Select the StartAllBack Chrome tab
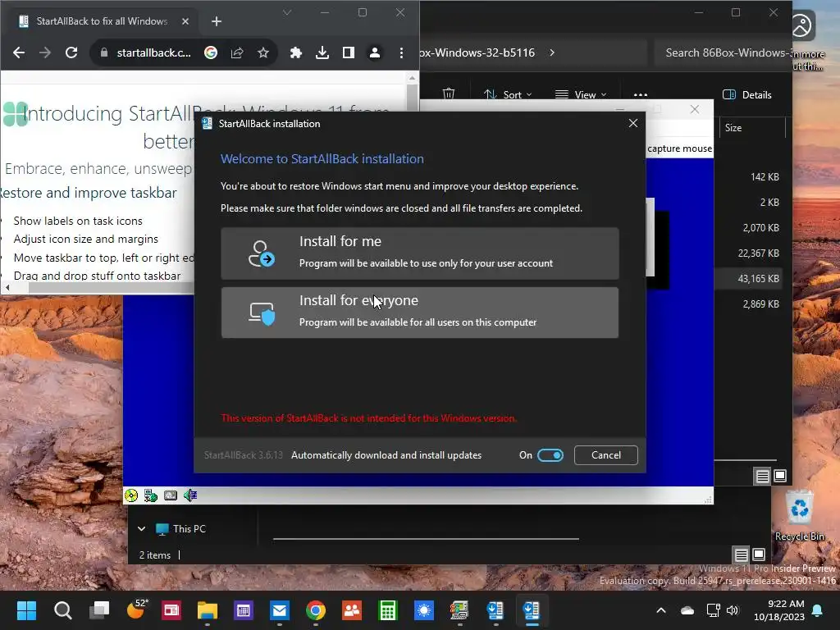This screenshot has width=840, height=630. click(x=102, y=21)
